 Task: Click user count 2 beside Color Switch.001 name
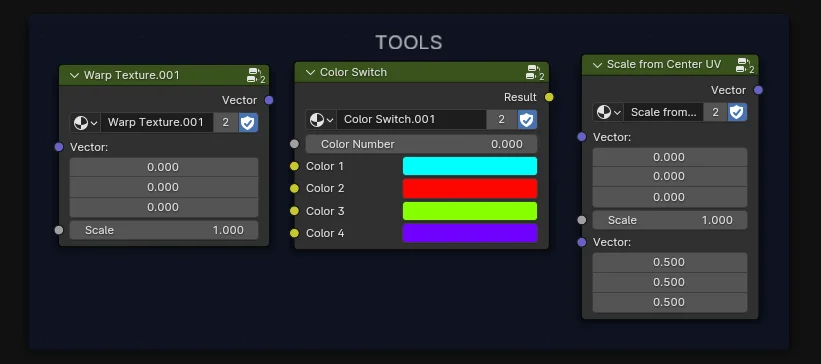coord(501,119)
